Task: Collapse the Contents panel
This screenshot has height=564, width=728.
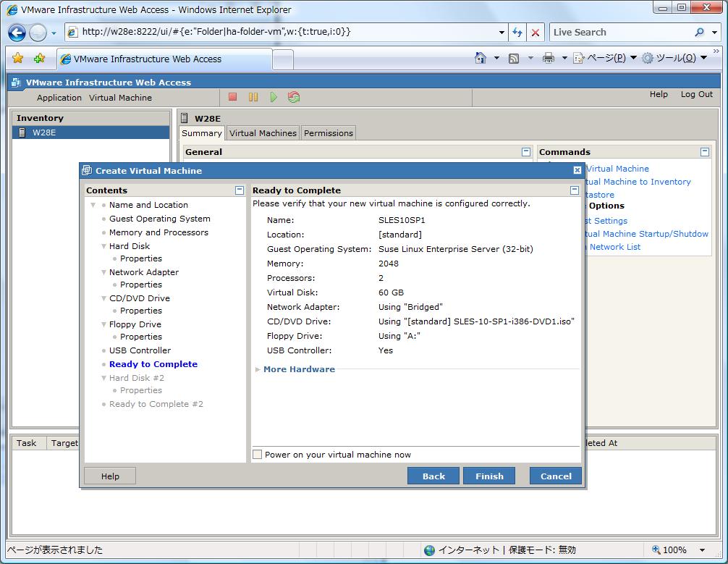Action: click(240, 190)
